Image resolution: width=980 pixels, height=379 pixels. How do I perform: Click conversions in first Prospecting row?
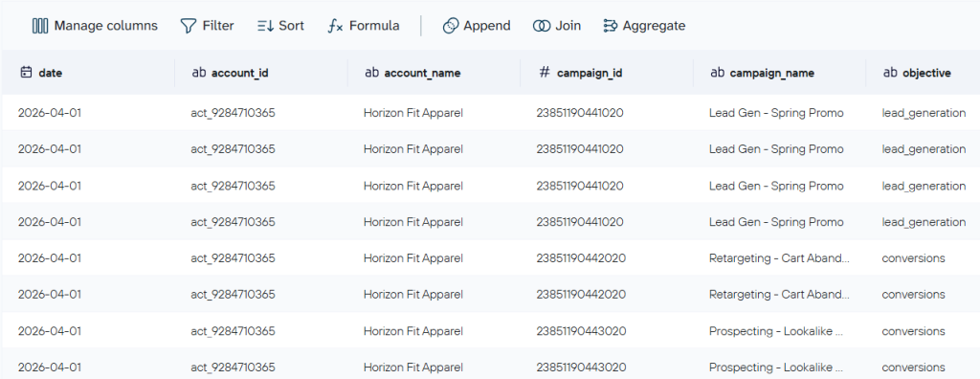[x=913, y=331]
